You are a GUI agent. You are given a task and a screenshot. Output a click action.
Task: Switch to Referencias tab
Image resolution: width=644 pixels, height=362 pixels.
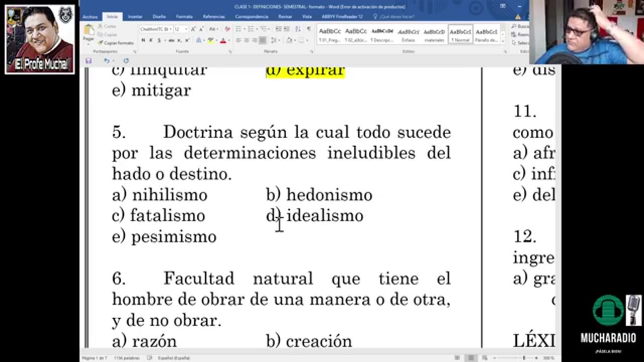tap(214, 17)
